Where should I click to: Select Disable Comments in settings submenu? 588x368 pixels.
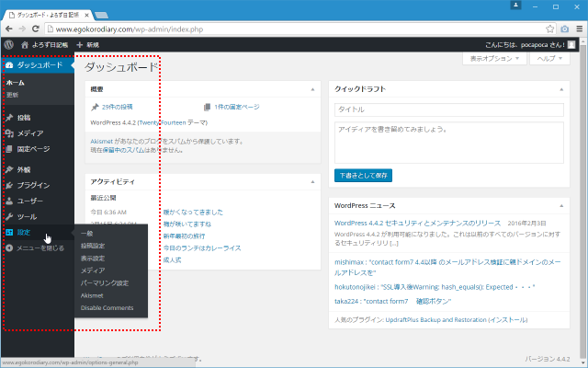pyautogui.click(x=107, y=308)
